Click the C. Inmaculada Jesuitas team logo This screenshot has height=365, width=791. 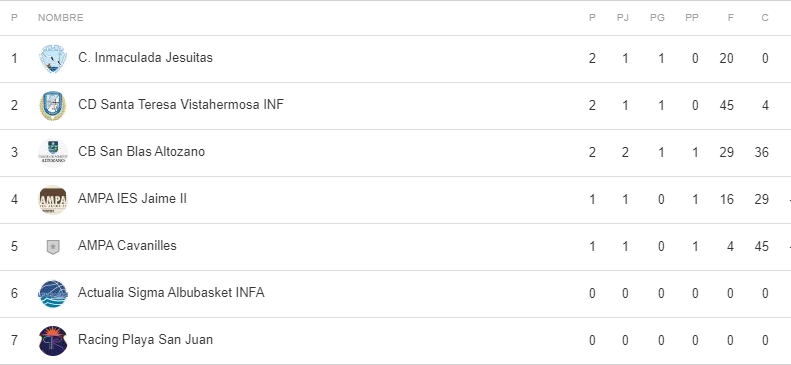pyautogui.click(x=53, y=58)
